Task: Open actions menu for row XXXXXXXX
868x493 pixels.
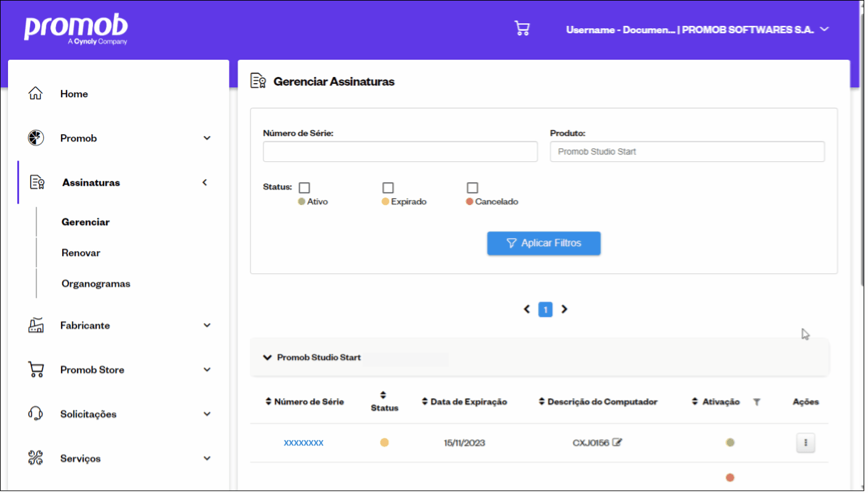Action: (805, 443)
